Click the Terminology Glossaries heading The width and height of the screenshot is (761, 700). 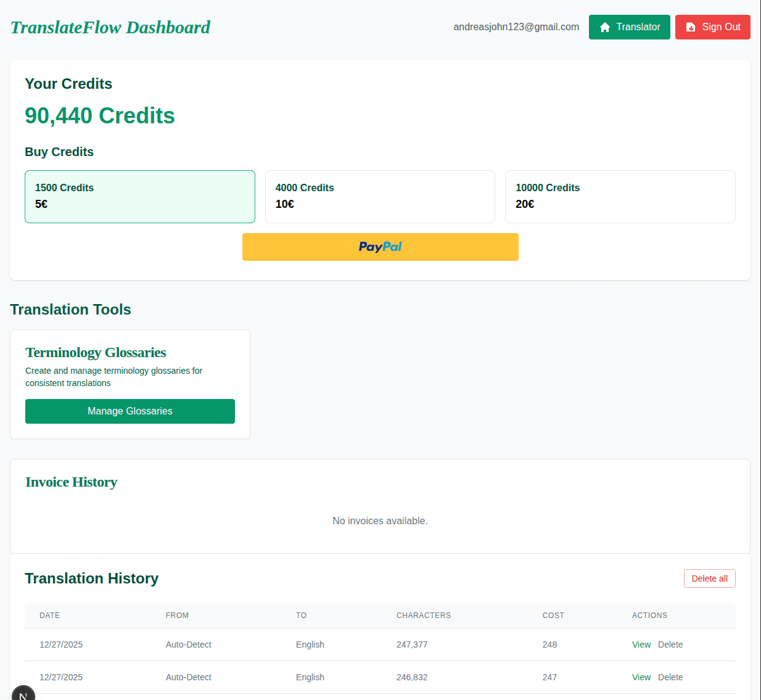pyautogui.click(x=96, y=353)
